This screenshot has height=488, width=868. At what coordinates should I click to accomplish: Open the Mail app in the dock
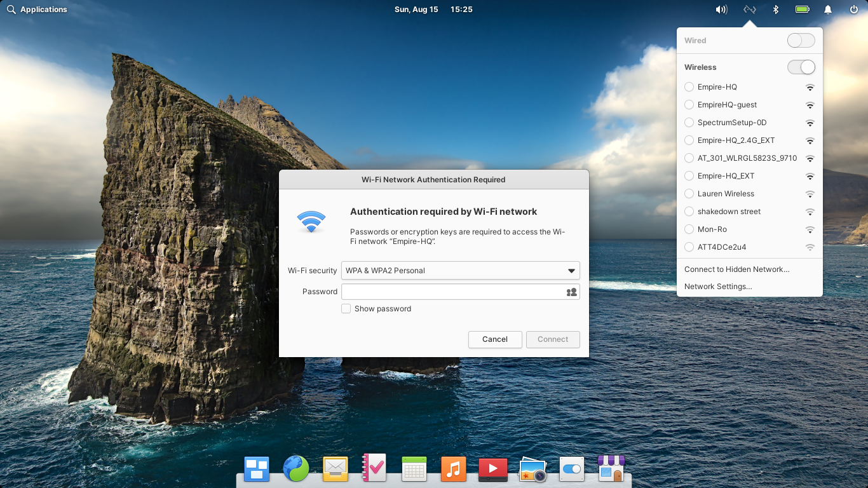pyautogui.click(x=336, y=469)
